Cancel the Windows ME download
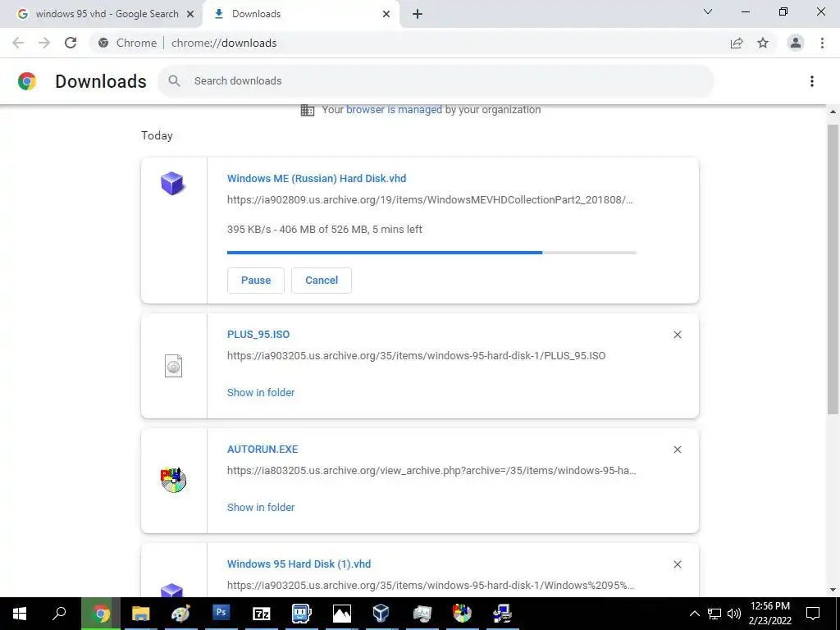The width and height of the screenshot is (840, 630). coord(322,281)
